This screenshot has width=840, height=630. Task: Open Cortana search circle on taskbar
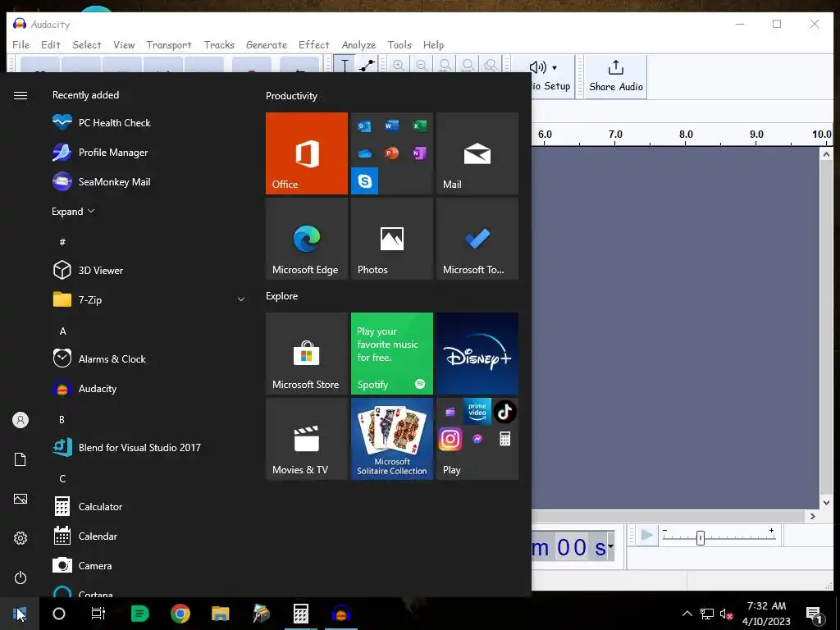tap(59, 614)
